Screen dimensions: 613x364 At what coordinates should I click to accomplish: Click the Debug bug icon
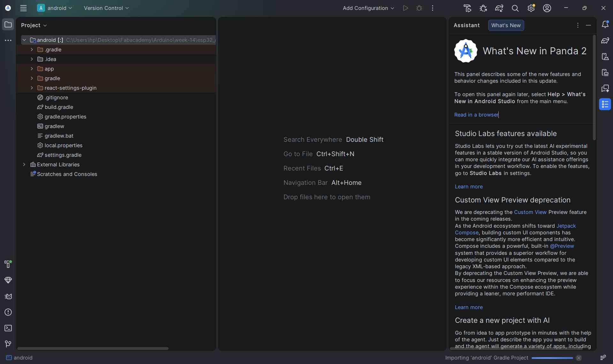[419, 8]
